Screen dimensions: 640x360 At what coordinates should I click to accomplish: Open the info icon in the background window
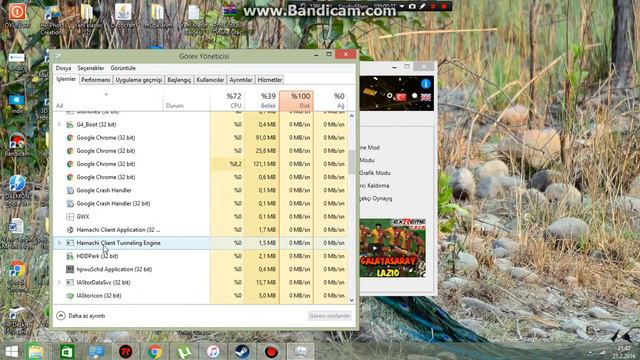tap(426, 84)
